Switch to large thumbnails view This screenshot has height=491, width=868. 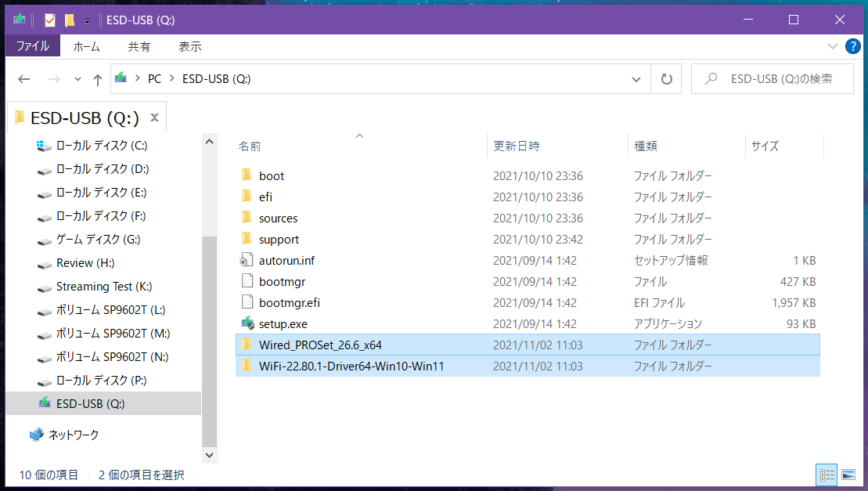pyautogui.click(x=848, y=475)
